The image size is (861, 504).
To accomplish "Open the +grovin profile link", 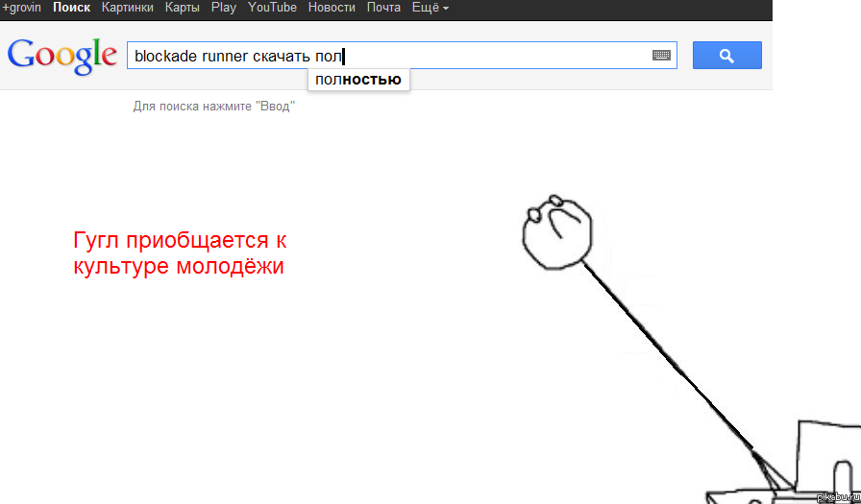I will click(22, 8).
